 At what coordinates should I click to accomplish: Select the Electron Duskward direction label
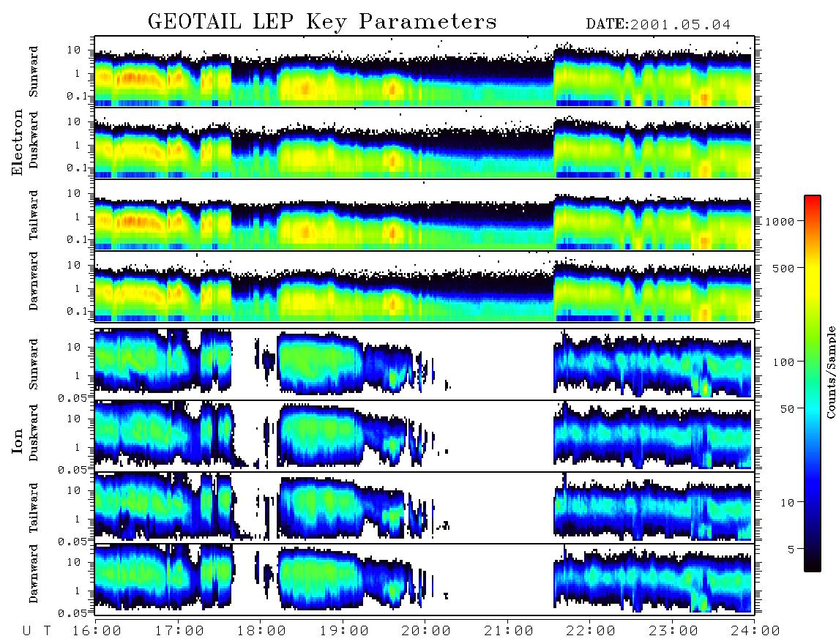coord(34,141)
